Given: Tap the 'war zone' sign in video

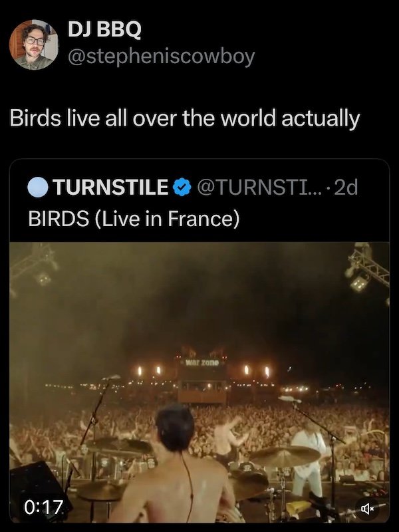Looking at the screenshot, I should click(x=203, y=363).
